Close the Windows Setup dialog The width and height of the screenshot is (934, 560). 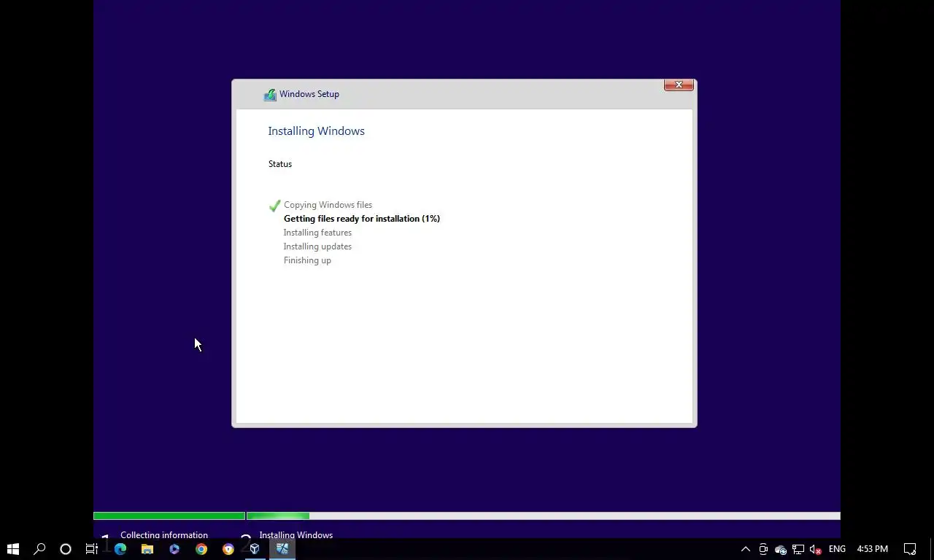(679, 85)
